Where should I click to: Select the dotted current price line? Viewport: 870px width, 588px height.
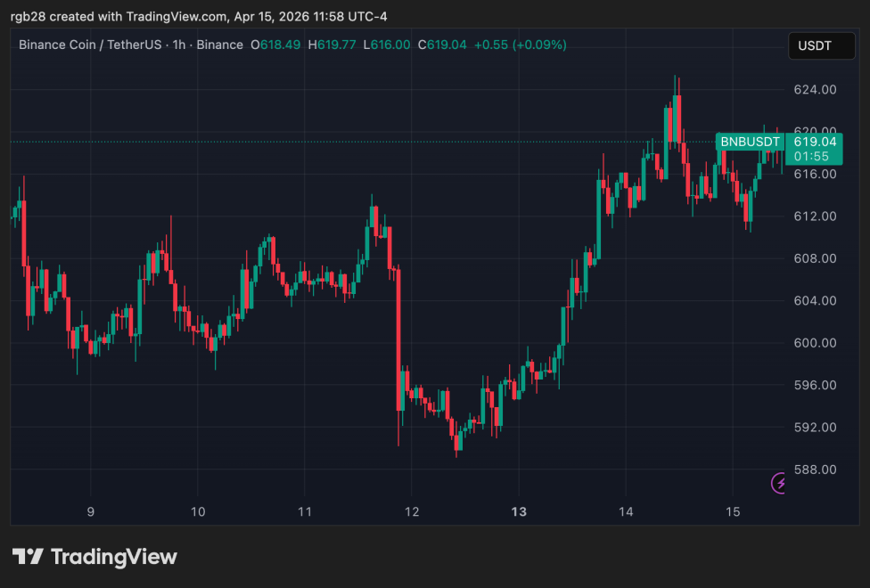[x=357, y=141]
